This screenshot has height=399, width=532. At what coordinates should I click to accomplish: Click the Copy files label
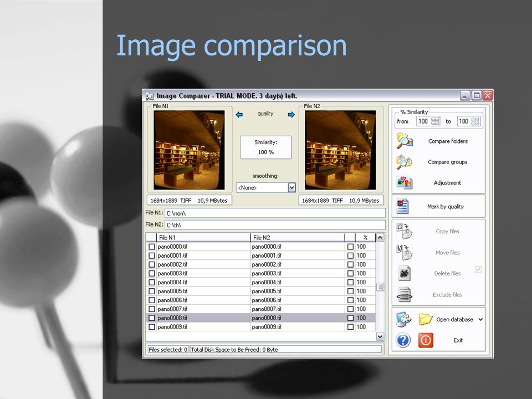[x=448, y=232]
